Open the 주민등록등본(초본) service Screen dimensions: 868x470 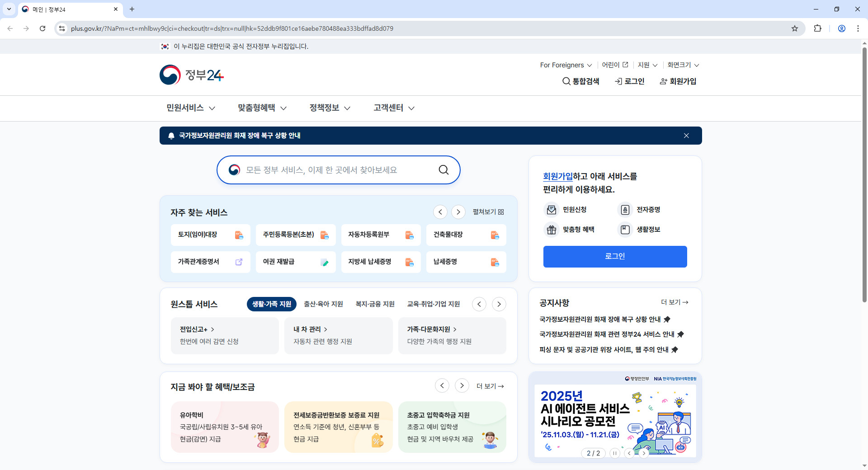(296, 235)
